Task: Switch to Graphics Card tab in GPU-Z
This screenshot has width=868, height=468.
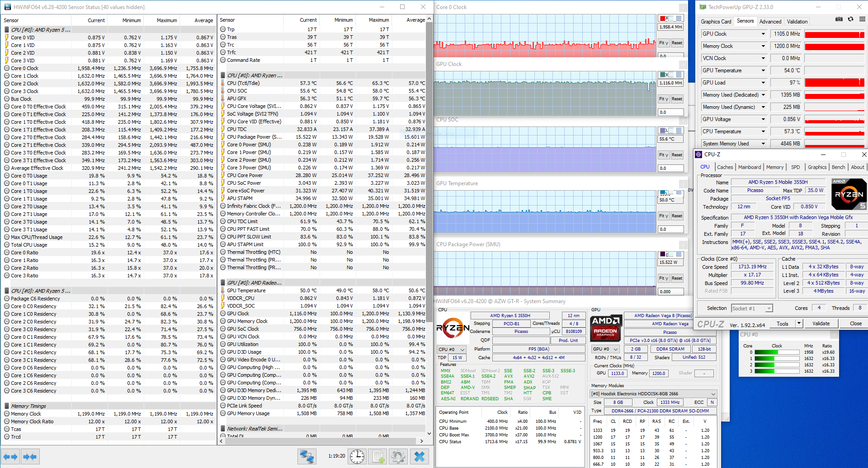Action: (716, 21)
